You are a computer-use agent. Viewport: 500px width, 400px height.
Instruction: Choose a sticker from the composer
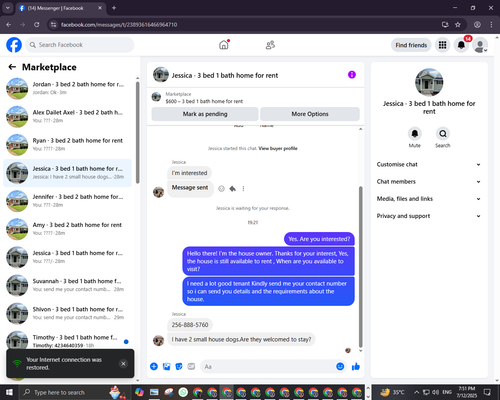(x=179, y=367)
